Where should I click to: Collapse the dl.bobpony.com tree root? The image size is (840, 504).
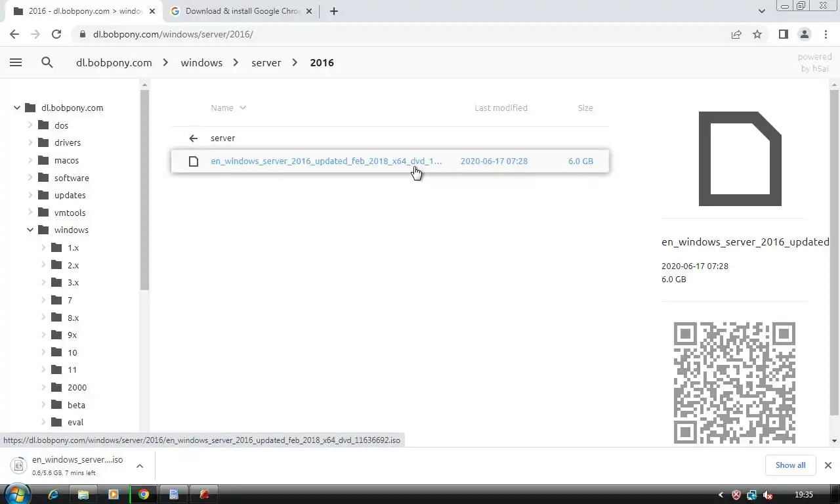coord(17,108)
